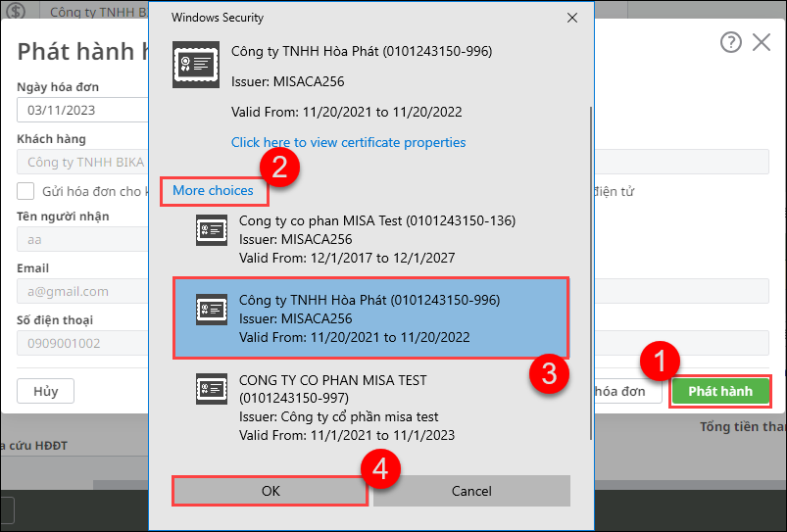The image size is (787, 532).
Task: Click the Hủy button in Phát hành form
Action: point(46,391)
